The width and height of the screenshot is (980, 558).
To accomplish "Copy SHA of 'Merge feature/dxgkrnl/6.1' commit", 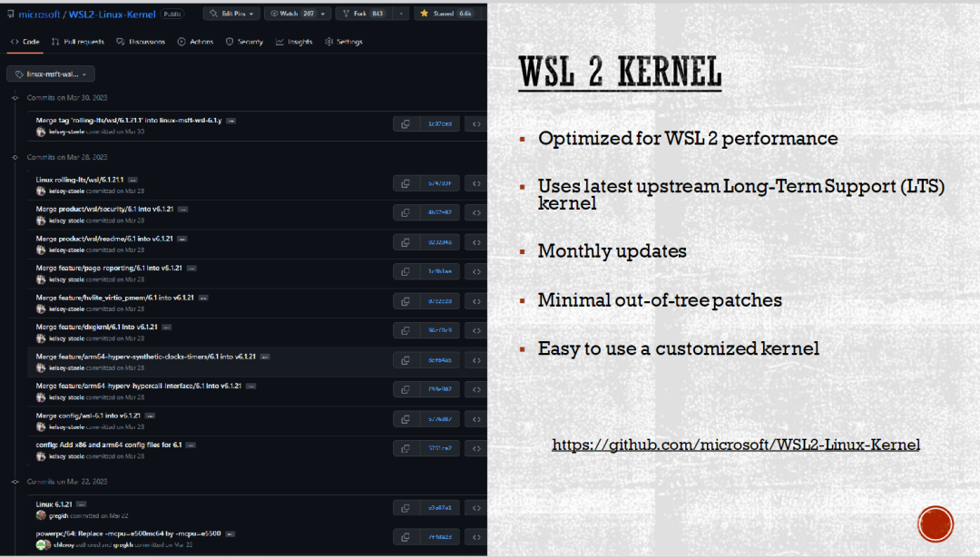I will tap(406, 330).
